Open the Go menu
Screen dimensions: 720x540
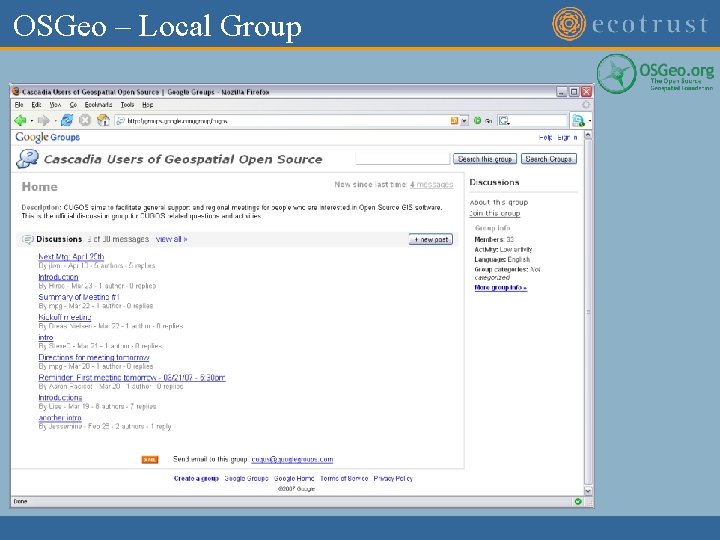(x=73, y=105)
